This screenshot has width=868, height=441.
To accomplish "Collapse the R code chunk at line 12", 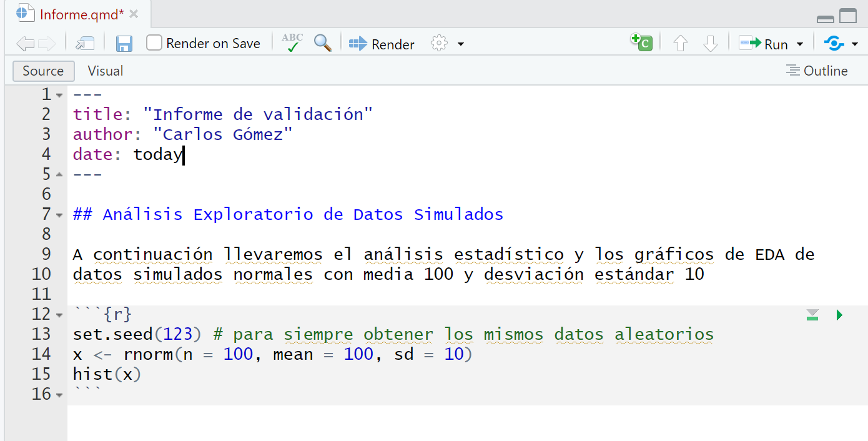I will [59, 315].
